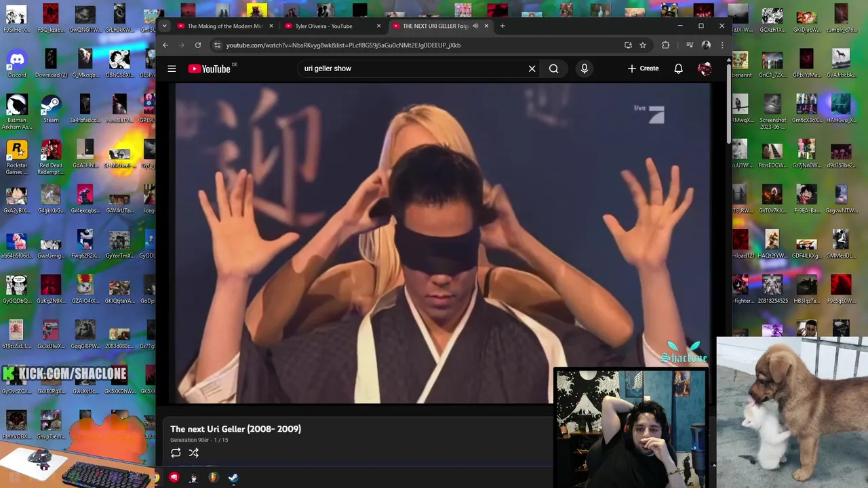Viewport: 868px width, 488px height.
Task: Click the video player area
Action: (x=442, y=243)
